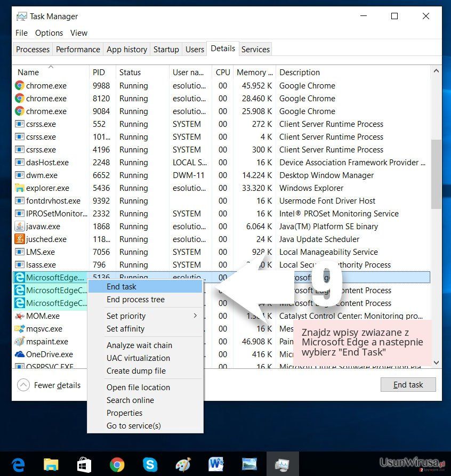Open the Options menu

tap(49, 33)
